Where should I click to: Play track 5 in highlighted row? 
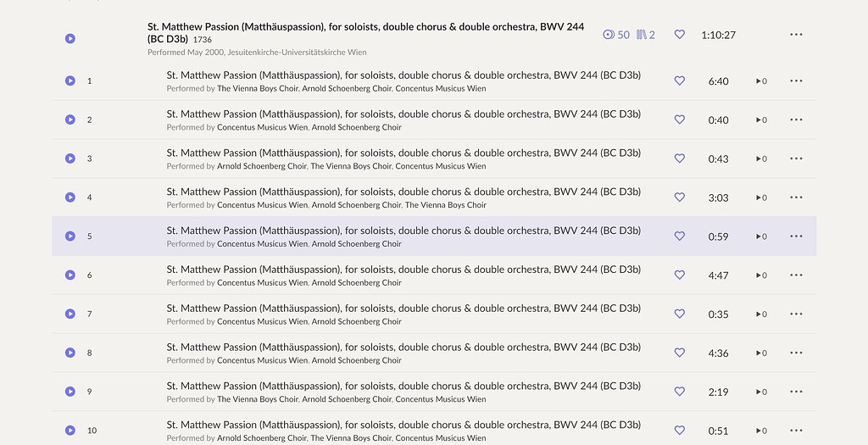(70, 236)
